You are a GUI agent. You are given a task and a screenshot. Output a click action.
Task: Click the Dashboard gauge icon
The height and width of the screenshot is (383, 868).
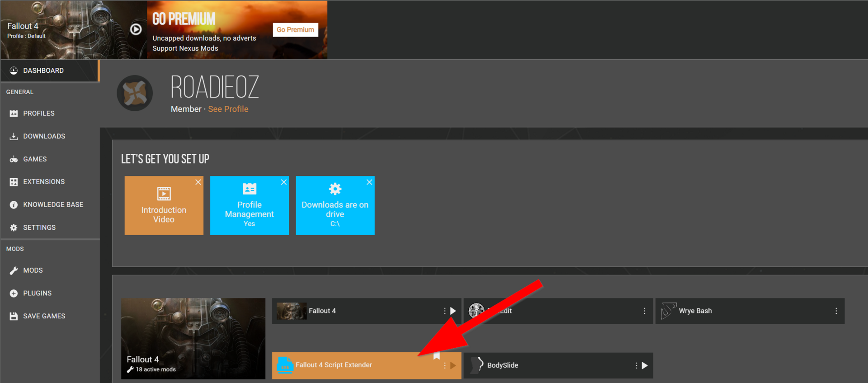14,71
